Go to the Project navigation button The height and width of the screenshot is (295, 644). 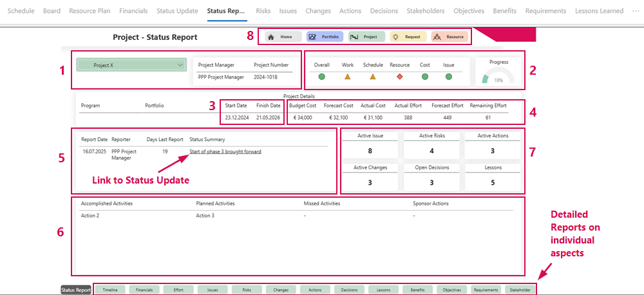coord(366,37)
